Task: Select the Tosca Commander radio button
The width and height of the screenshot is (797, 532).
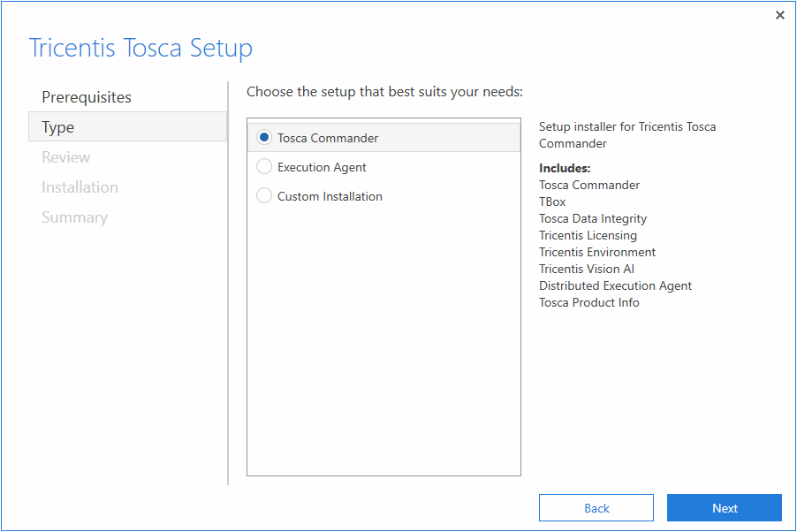Action: pos(264,138)
